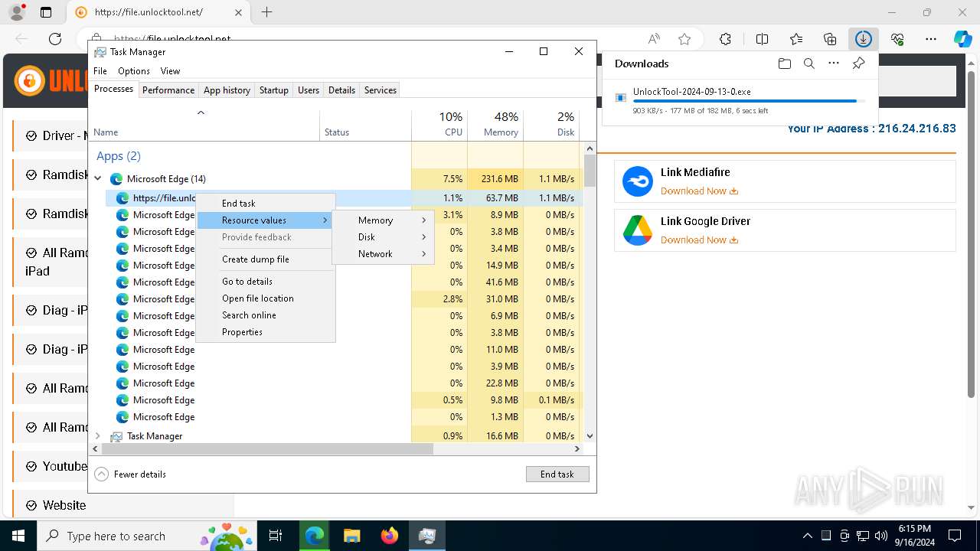The image size is (980, 551).
Task: Open Properties from context menu
Action: tap(266, 332)
